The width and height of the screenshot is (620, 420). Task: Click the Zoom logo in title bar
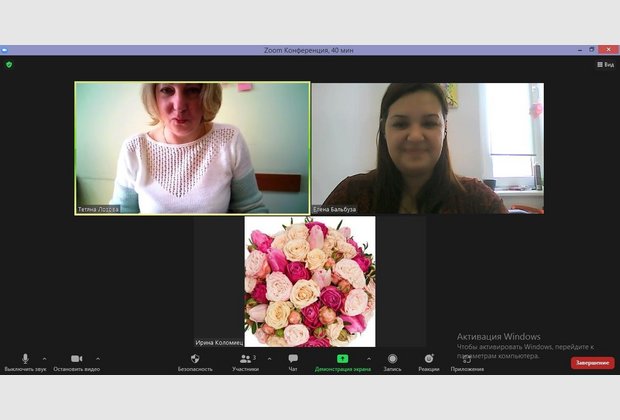click(5, 49)
